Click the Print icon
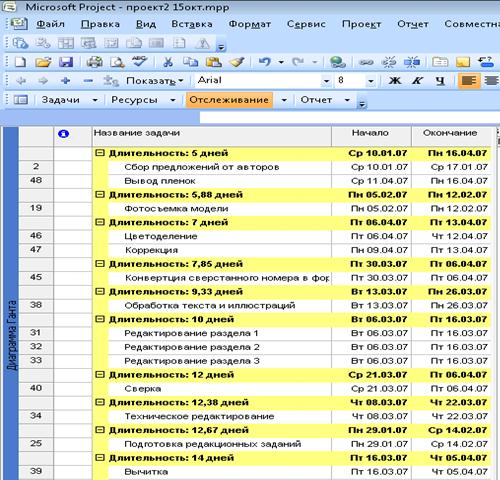500x480 pixels. coord(95,62)
